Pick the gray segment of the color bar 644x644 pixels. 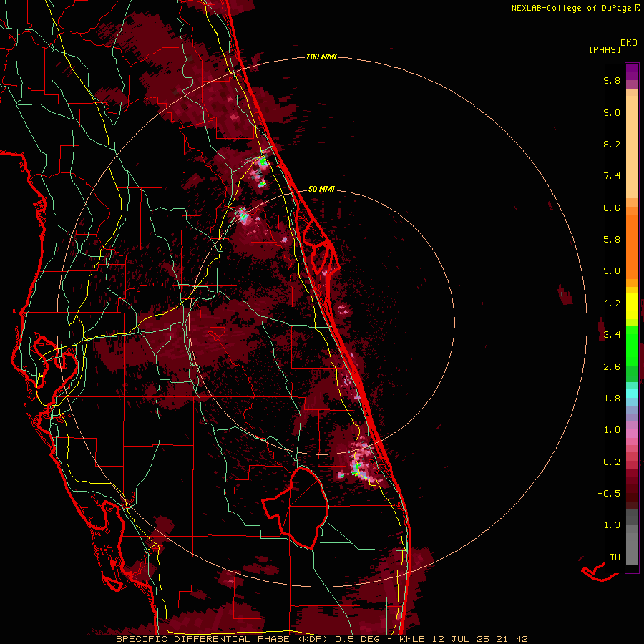pyautogui.click(x=632, y=536)
